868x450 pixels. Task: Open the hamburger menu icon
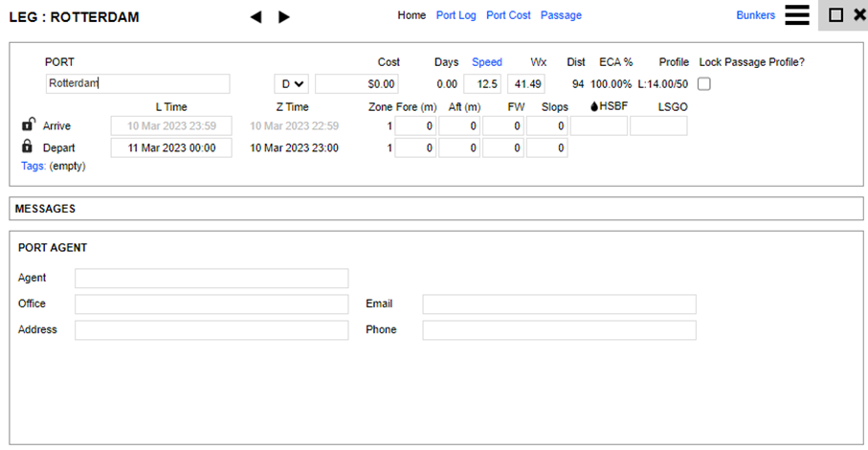[x=796, y=15]
